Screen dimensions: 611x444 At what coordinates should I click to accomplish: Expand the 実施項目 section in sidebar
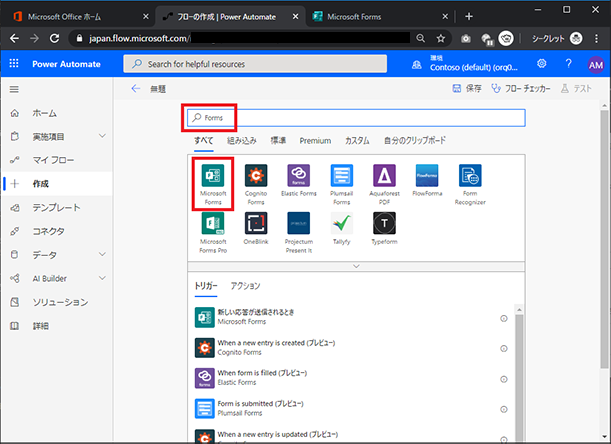tap(102, 136)
